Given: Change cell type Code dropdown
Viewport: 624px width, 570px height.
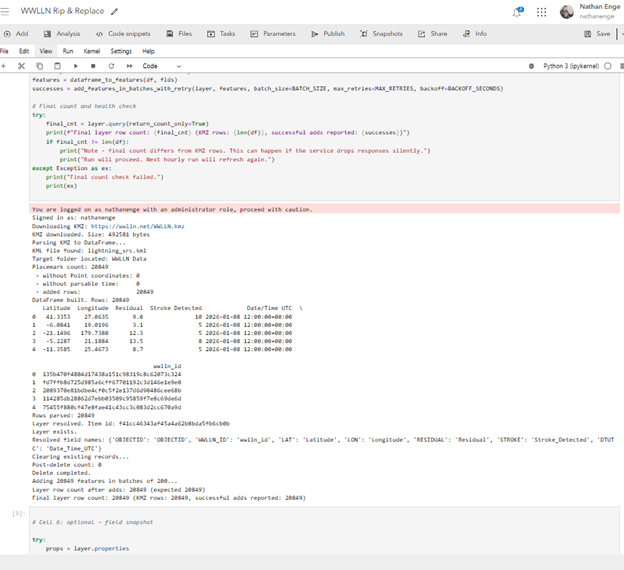Looking at the screenshot, I should pos(162,66).
